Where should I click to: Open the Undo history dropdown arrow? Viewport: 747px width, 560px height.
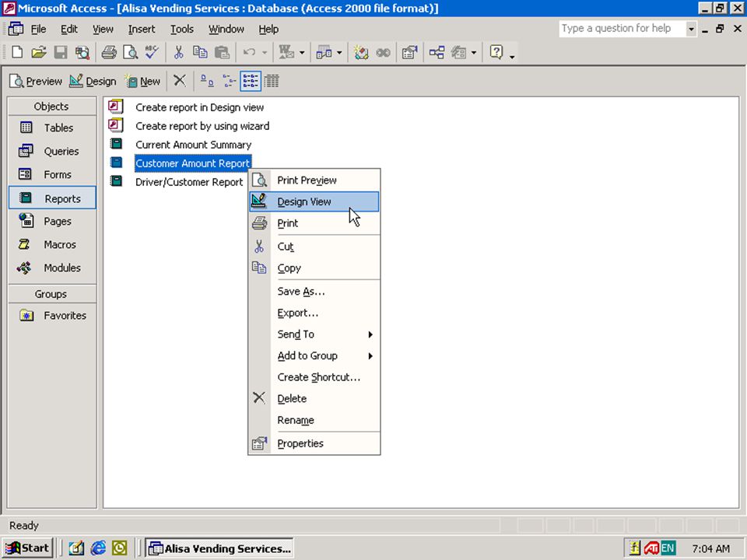click(x=265, y=52)
